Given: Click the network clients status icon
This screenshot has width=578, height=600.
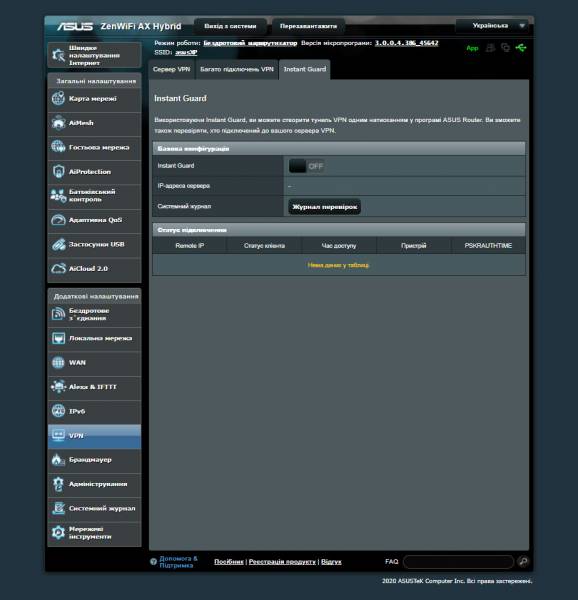Looking at the screenshot, I should 505,48.
